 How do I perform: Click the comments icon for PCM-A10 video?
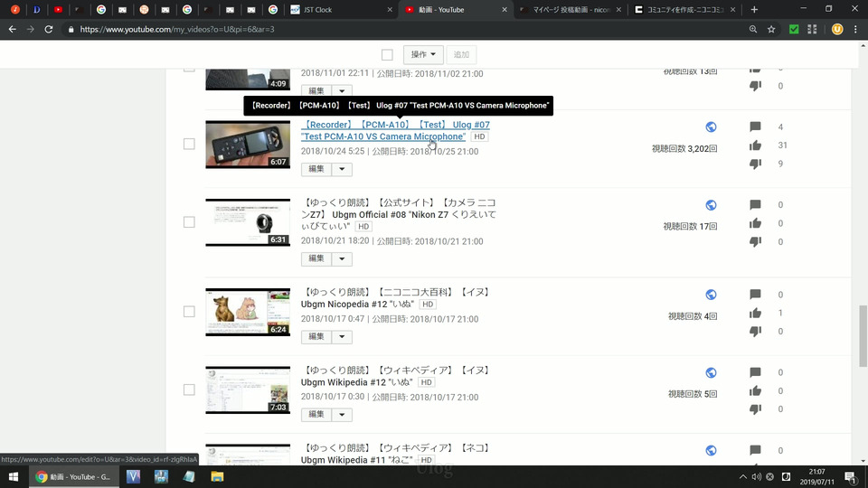[x=755, y=127]
